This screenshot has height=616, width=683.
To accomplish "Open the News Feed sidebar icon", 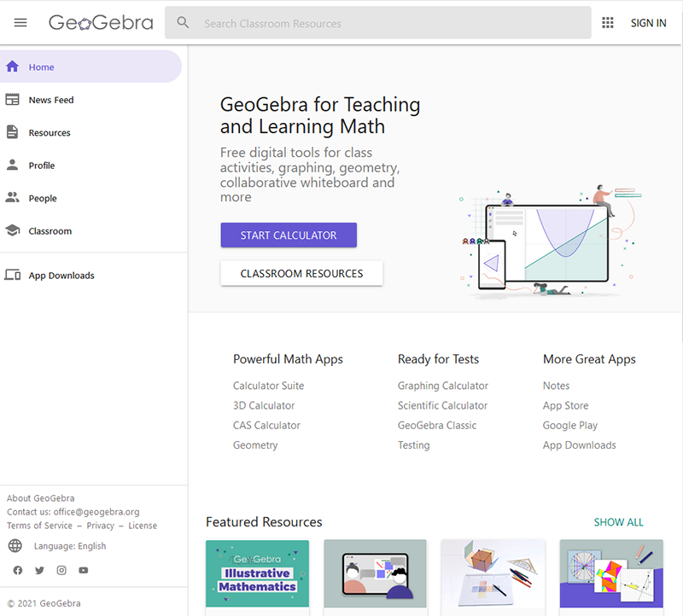I will (14, 100).
